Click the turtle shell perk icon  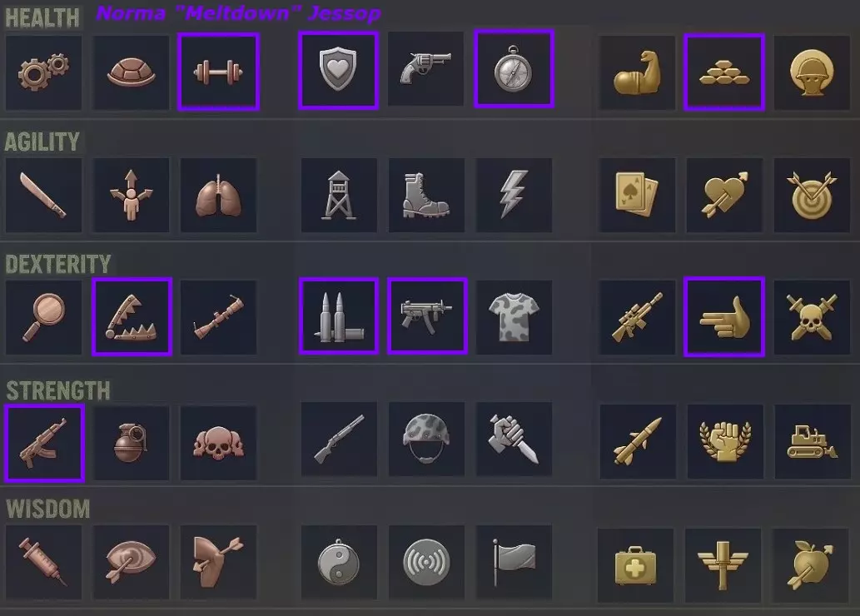coord(131,72)
